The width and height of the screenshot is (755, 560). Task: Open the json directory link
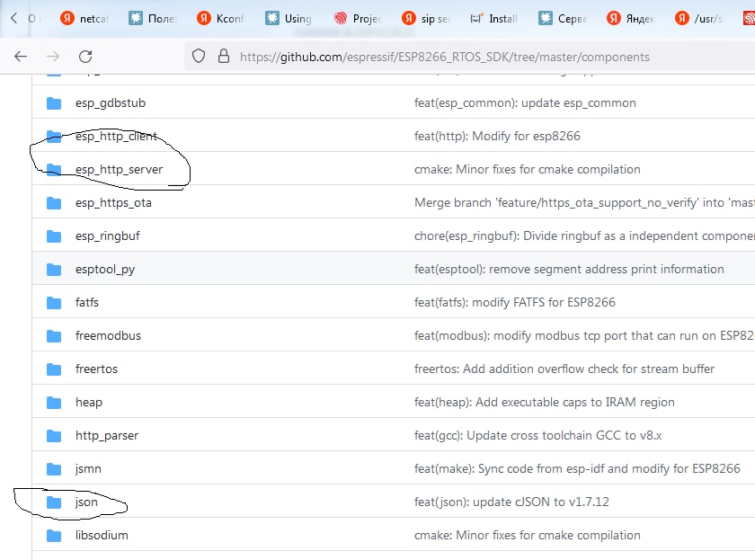(86, 502)
